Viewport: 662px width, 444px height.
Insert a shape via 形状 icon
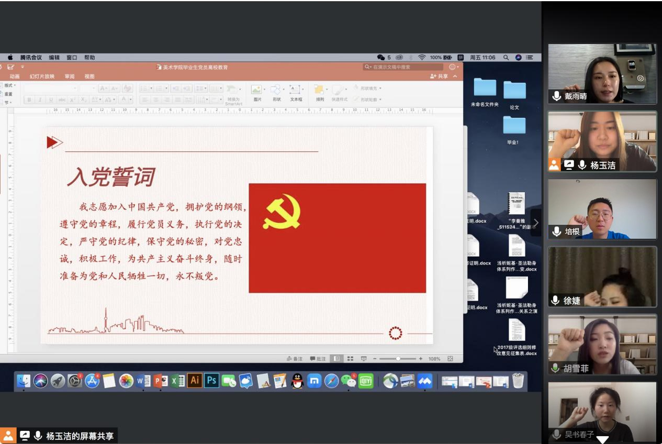(x=277, y=93)
